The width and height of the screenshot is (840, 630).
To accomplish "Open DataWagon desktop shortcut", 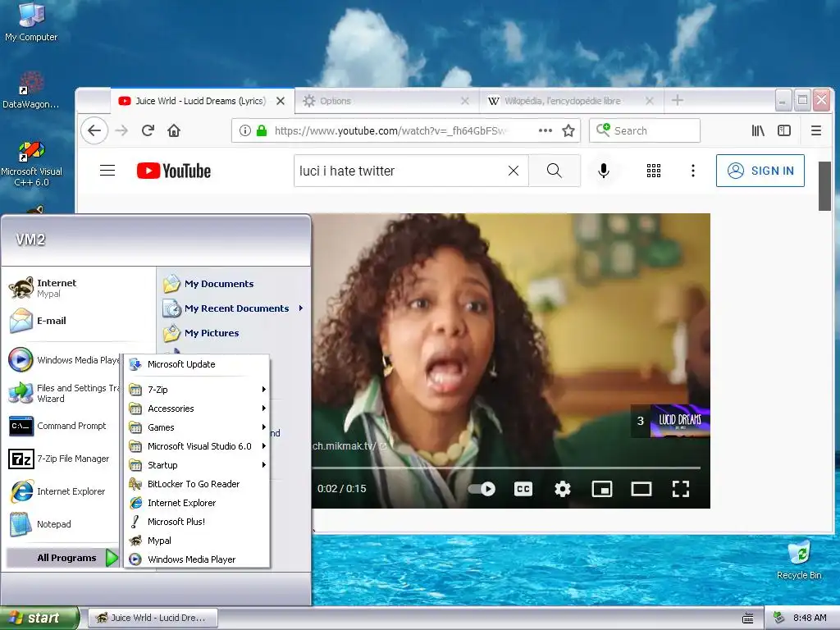I will [x=31, y=90].
